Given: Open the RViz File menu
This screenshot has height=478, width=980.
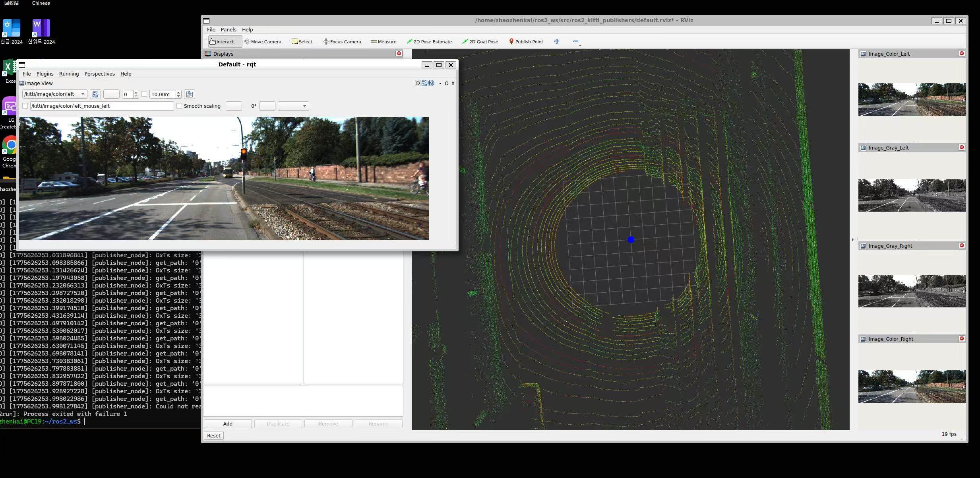Looking at the screenshot, I should [x=211, y=30].
